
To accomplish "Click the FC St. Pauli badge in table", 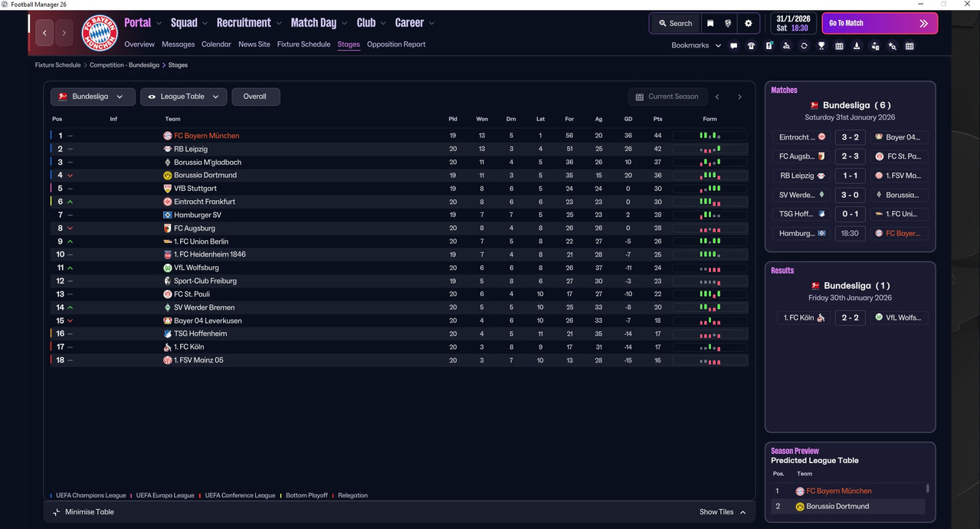I will 168,294.
